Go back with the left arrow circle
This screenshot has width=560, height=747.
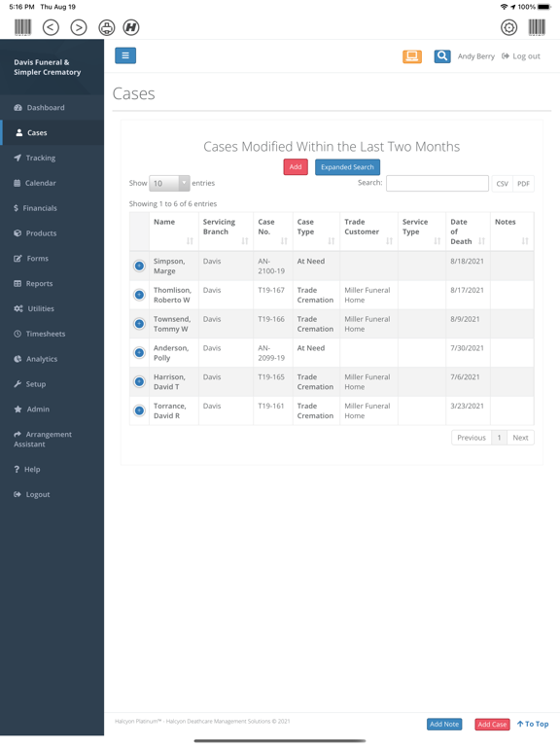(x=51, y=27)
